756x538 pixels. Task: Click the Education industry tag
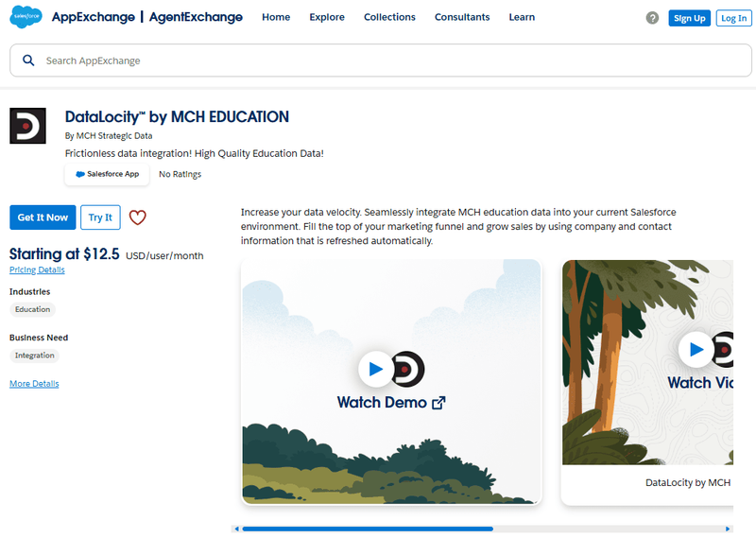tap(32, 309)
